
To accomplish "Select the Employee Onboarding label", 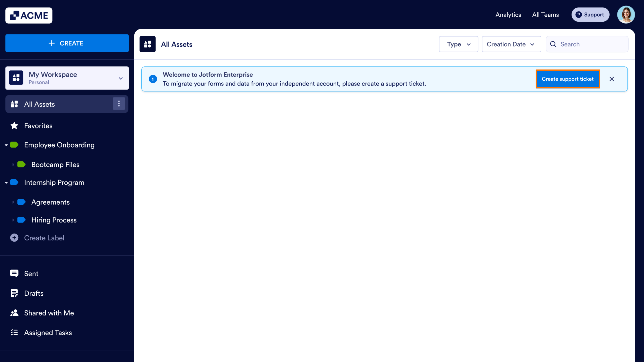I will tap(59, 145).
